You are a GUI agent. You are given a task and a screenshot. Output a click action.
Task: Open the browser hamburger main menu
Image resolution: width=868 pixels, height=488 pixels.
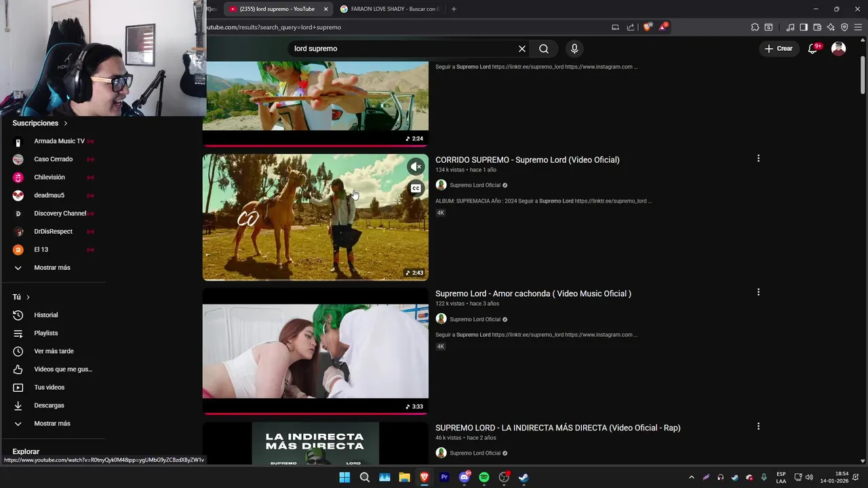coord(858,27)
